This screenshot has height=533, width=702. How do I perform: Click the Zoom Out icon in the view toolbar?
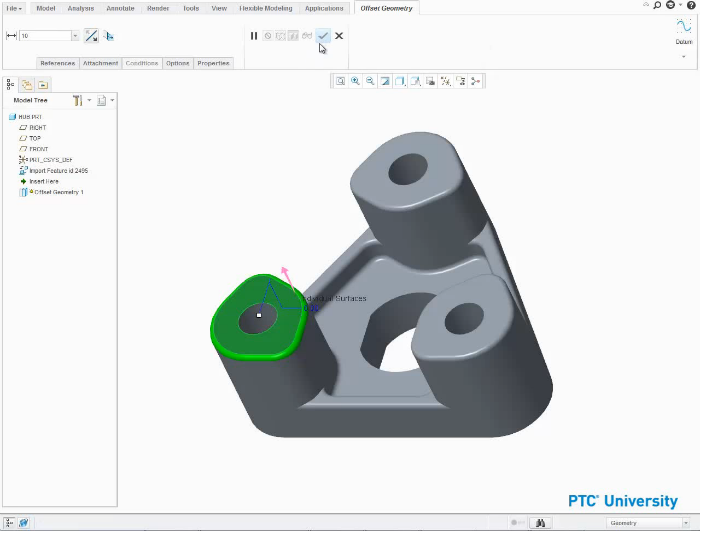[x=370, y=81]
